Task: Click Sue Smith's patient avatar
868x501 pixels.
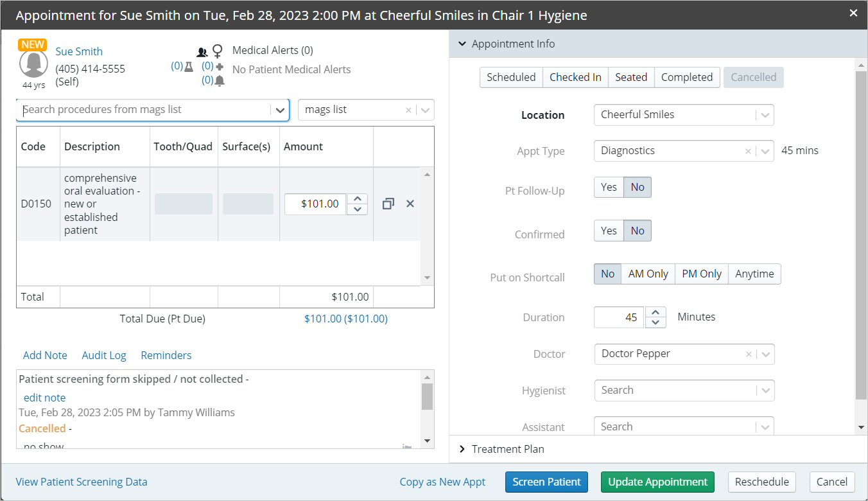Action: (x=34, y=64)
